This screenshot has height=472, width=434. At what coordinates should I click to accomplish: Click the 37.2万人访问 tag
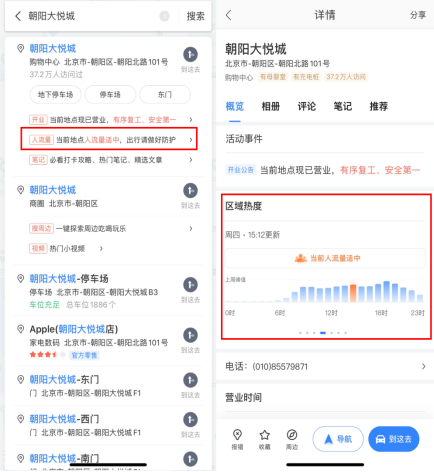coord(346,77)
